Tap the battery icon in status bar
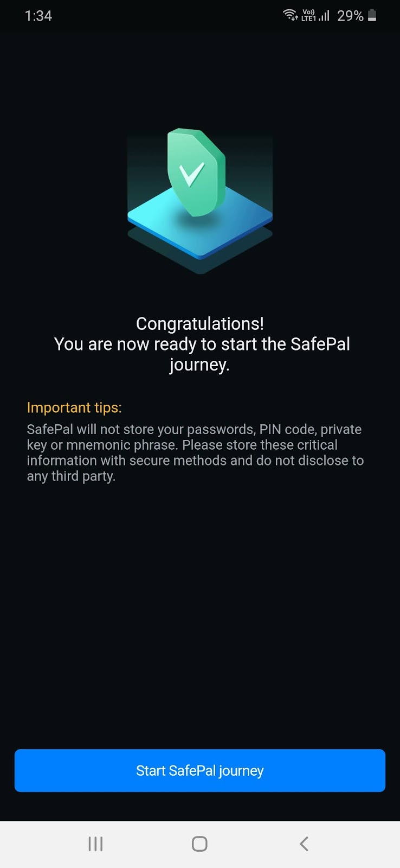 tap(372, 16)
